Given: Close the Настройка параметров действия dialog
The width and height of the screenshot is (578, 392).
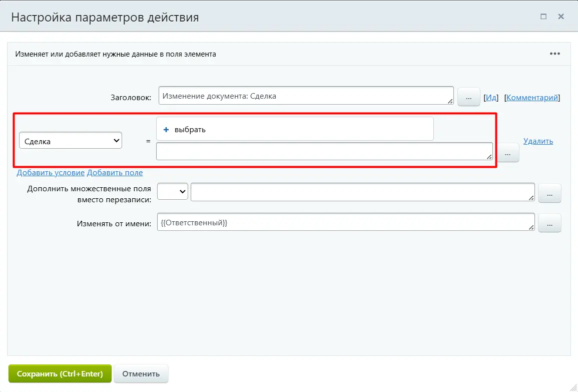Looking at the screenshot, I should tap(561, 16).
